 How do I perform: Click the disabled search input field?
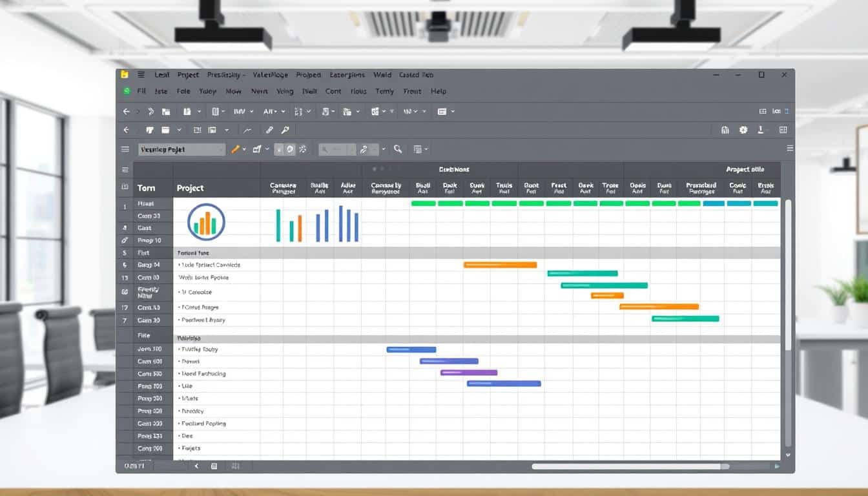tap(336, 149)
